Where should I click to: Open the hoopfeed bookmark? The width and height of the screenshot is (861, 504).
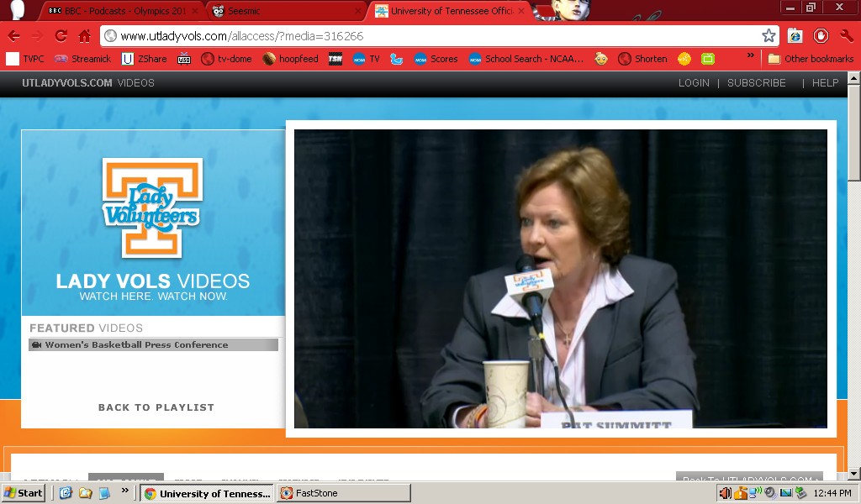click(x=290, y=59)
